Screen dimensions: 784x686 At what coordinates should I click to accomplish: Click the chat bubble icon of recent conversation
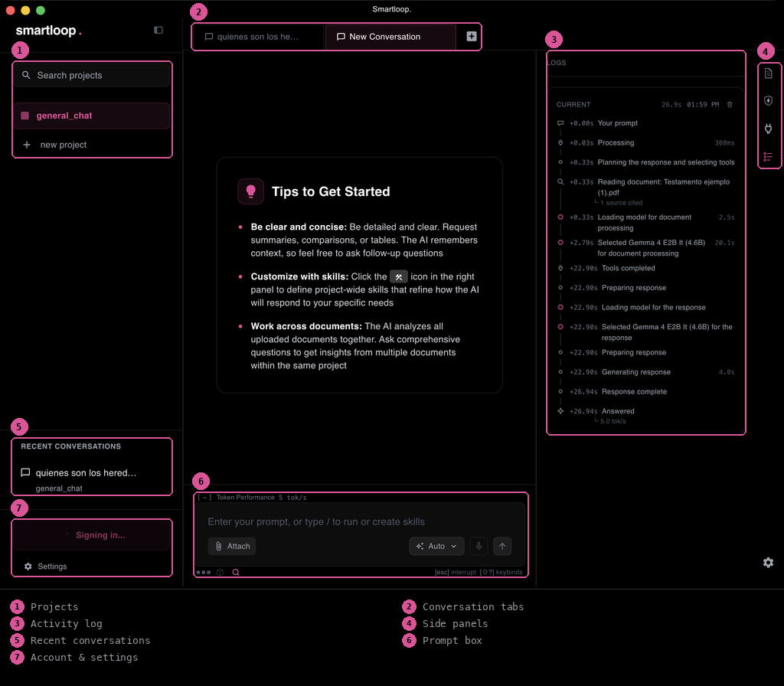click(x=25, y=472)
